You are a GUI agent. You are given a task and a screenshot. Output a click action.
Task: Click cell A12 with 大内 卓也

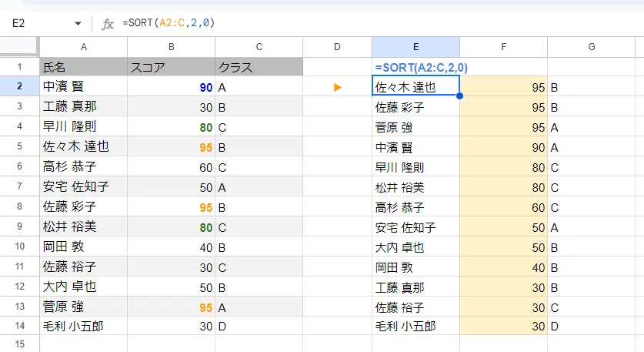(x=83, y=287)
